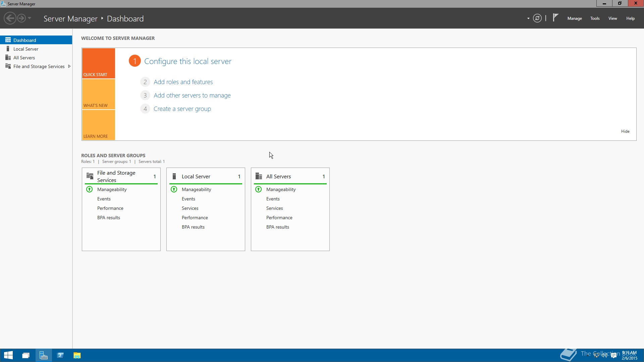Open the Manage menu
The height and width of the screenshot is (362, 644).
point(575,18)
